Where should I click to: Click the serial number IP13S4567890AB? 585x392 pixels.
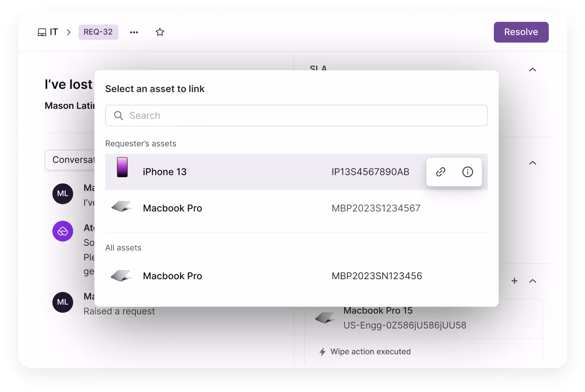(x=370, y=172)
